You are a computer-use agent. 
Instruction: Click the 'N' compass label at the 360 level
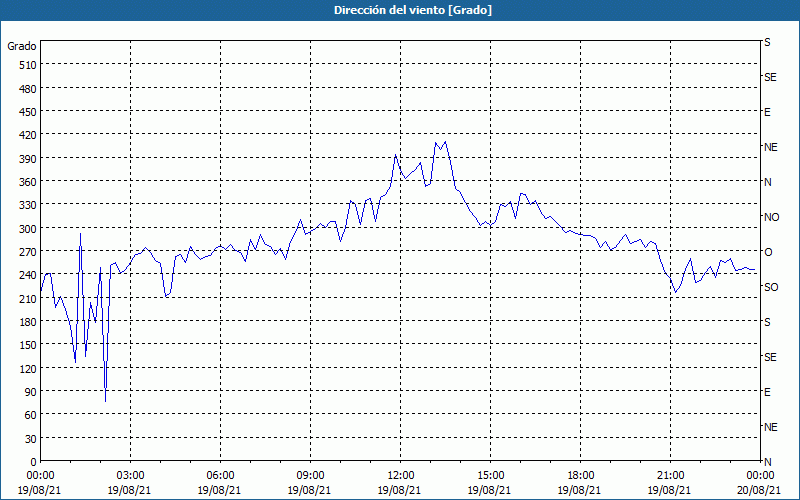coord(767,182)
